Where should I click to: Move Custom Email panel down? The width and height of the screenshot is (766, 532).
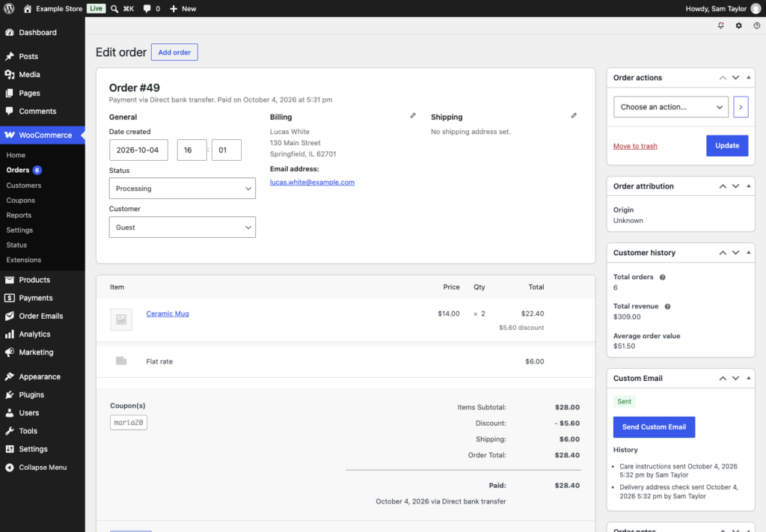[735, 378]
